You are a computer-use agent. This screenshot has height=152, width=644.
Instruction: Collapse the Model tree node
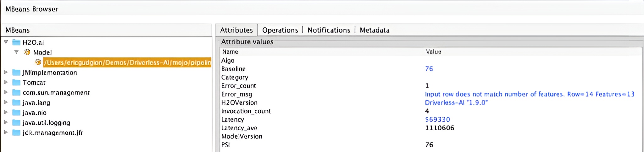pyautogui.click(x=16, y=52)
